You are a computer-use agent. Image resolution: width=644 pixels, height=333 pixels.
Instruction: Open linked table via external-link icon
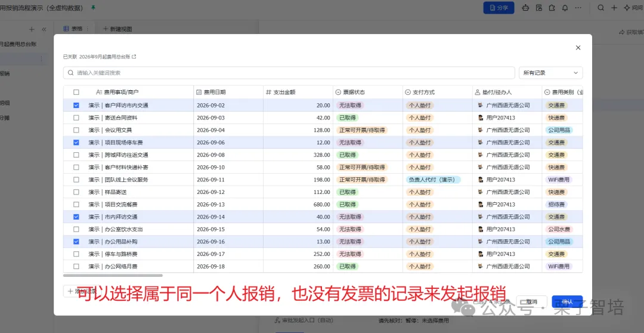[134, 57]
